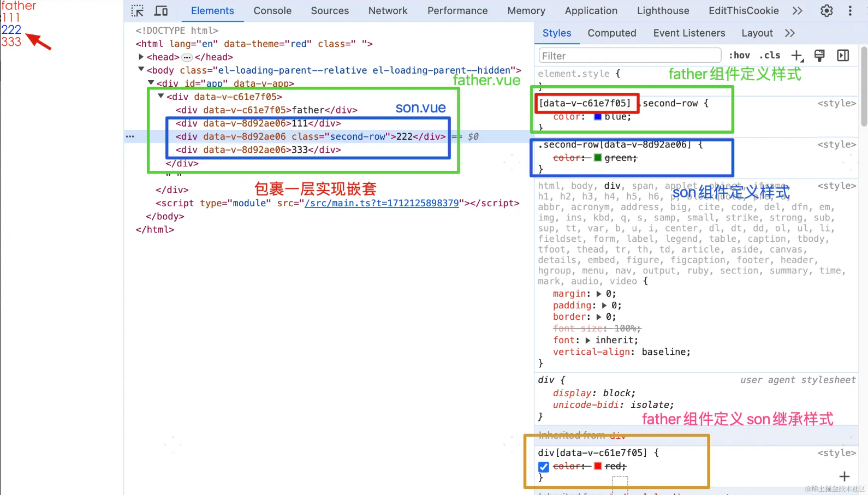
Task: Show more DevTools panels chevron
Action: [798, 11]
